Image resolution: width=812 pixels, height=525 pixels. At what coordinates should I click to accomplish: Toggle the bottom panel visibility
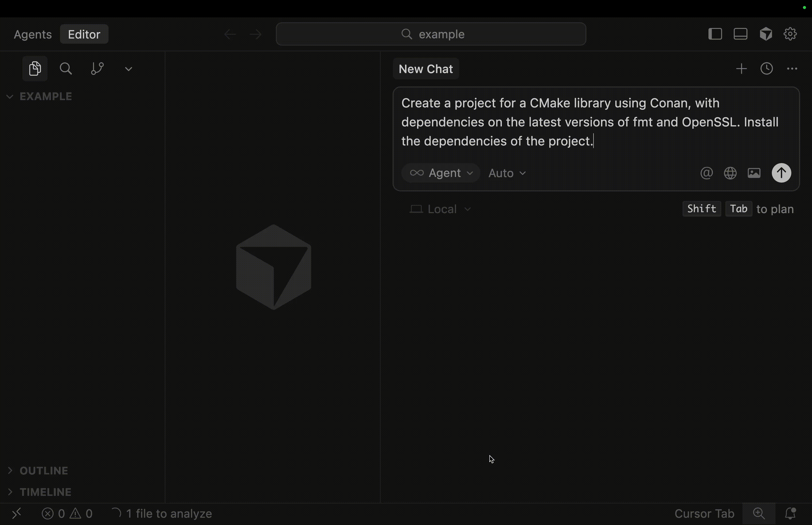[740, 34]
